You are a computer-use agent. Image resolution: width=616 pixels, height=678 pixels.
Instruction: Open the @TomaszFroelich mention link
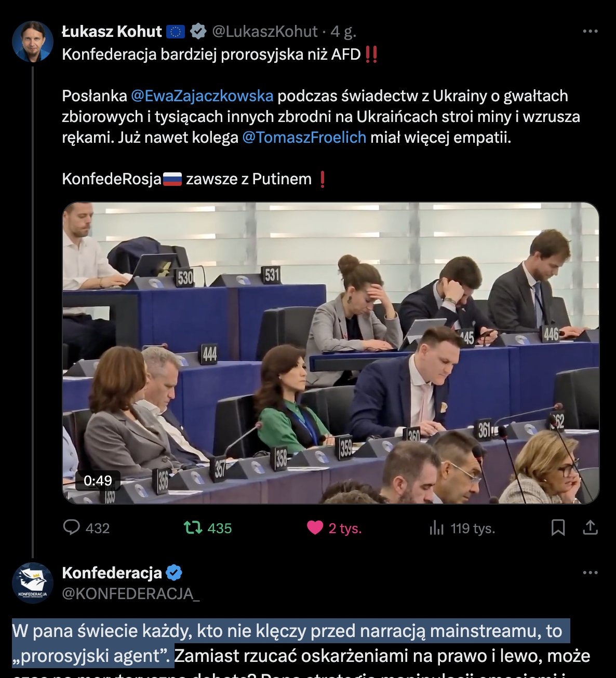(304, 138)
